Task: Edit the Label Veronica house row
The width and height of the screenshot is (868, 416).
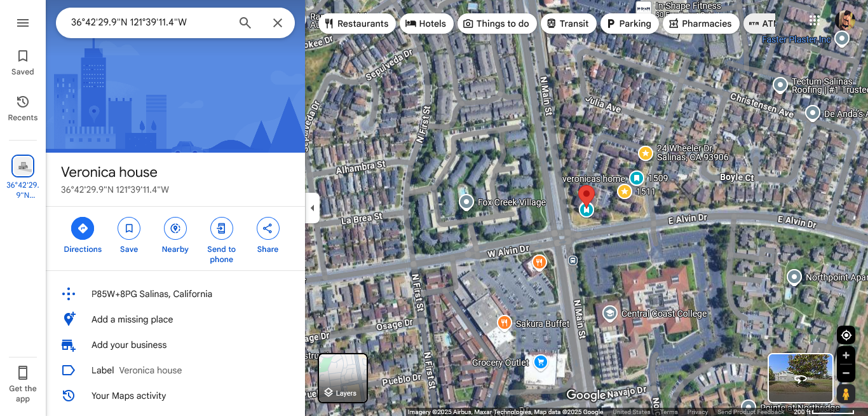Action: [x=175, y=370]
